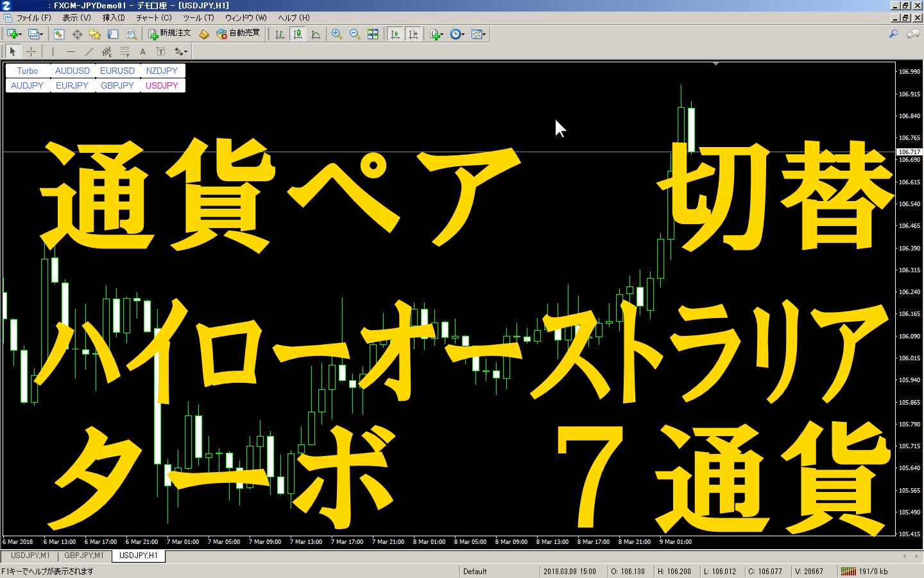The image size is (924, 578).
Task: Show the Data Window crosshair icon
Action: (x=77, y=34)
